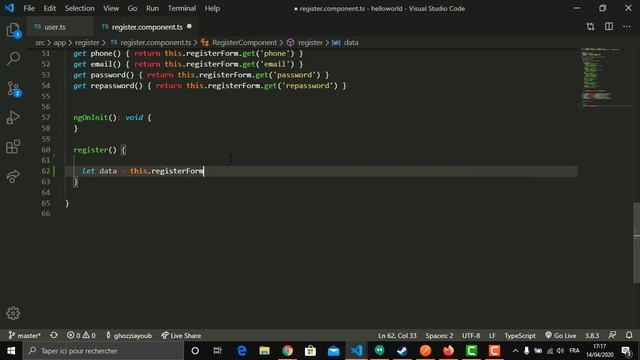Open the Extensions view
Viewport: 640px width, 360px height.
click(13, 147)
